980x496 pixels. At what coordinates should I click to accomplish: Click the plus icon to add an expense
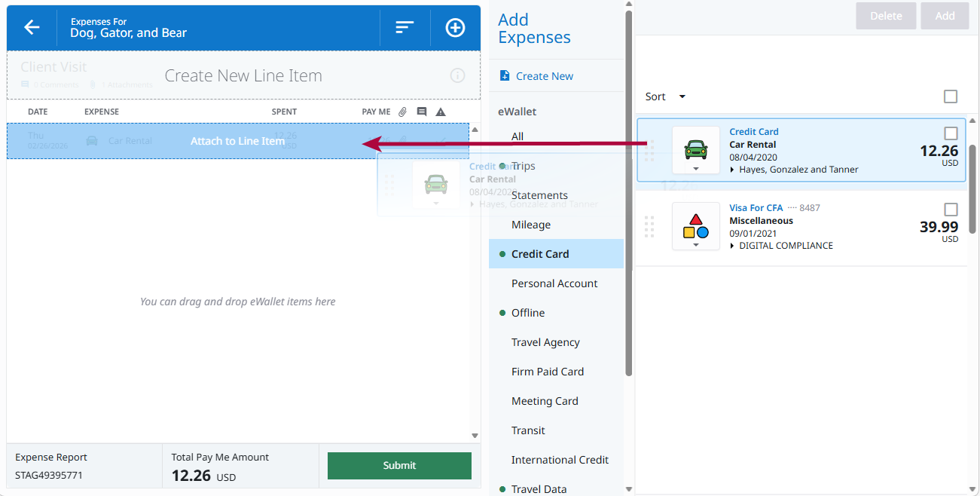[455, 27]
